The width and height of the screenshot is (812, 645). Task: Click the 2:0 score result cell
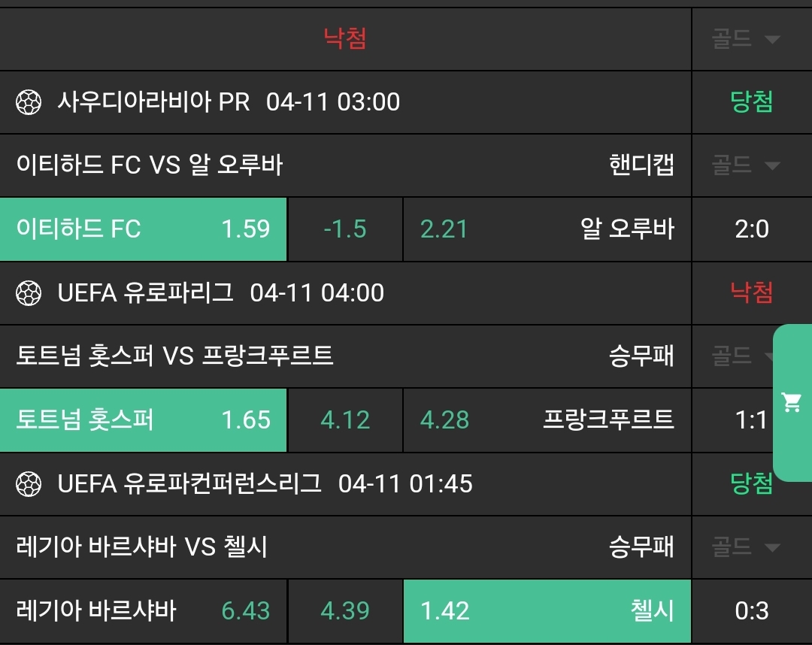tap(751, 229)
